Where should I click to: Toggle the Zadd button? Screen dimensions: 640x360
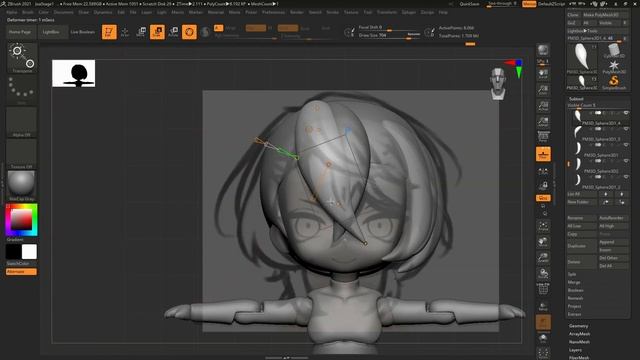[x=288, y=28]
